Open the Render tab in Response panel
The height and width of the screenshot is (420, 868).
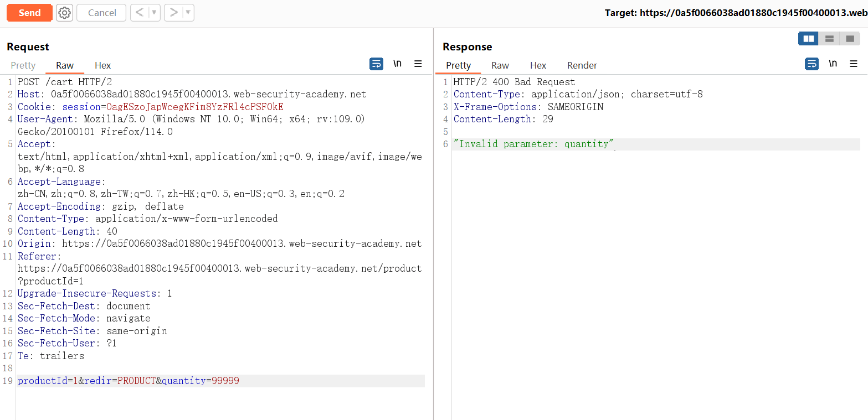(x=582, y=65)
